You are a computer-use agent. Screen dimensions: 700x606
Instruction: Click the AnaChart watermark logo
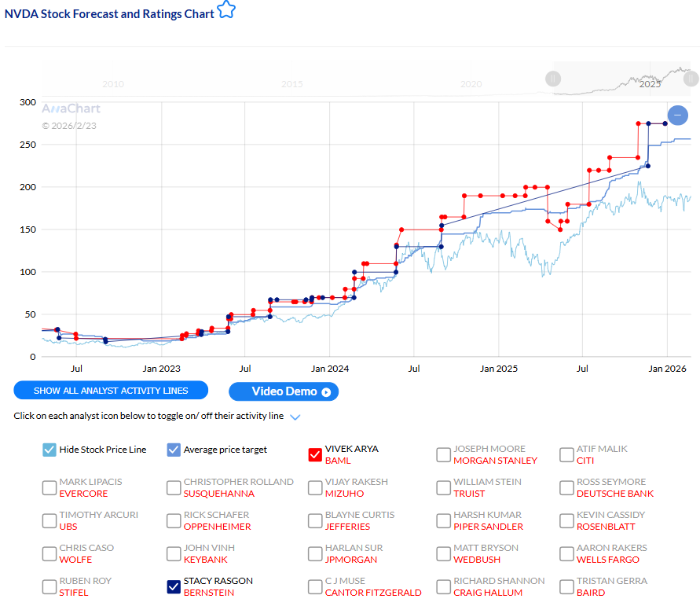click(71, 108)
